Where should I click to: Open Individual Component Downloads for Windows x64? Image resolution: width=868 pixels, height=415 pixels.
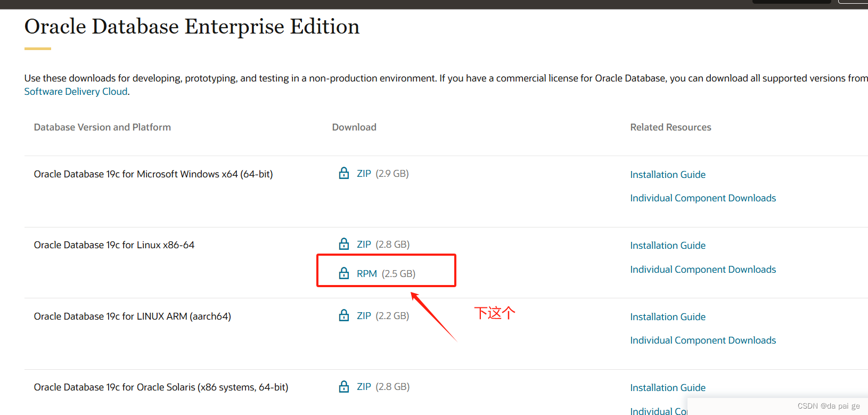[703, 198]
